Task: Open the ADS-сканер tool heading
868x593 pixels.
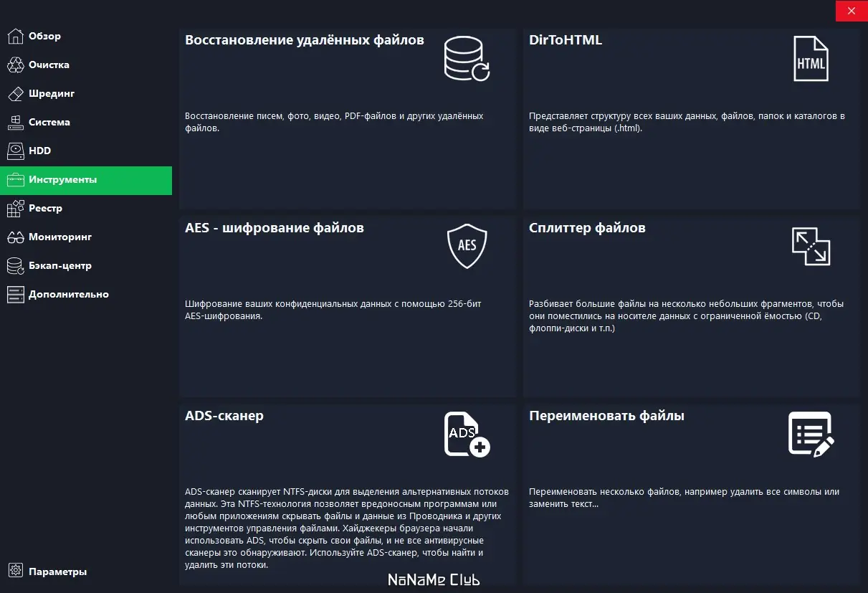Action: (224, 416)
